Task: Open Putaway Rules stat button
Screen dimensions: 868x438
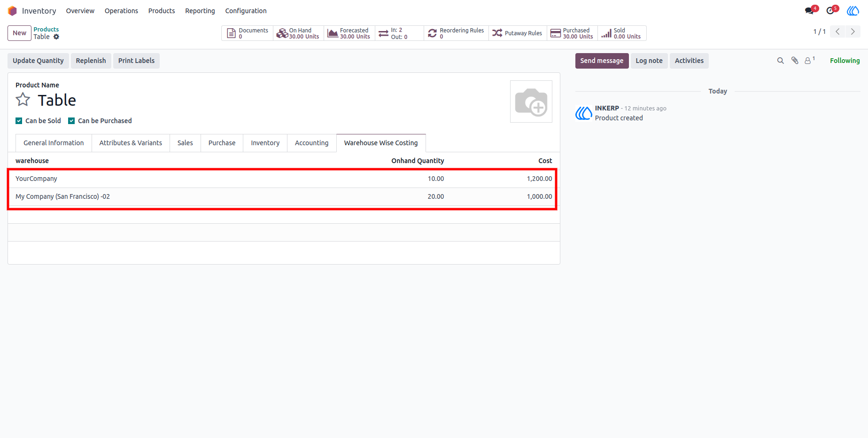Action: (518, 33)
